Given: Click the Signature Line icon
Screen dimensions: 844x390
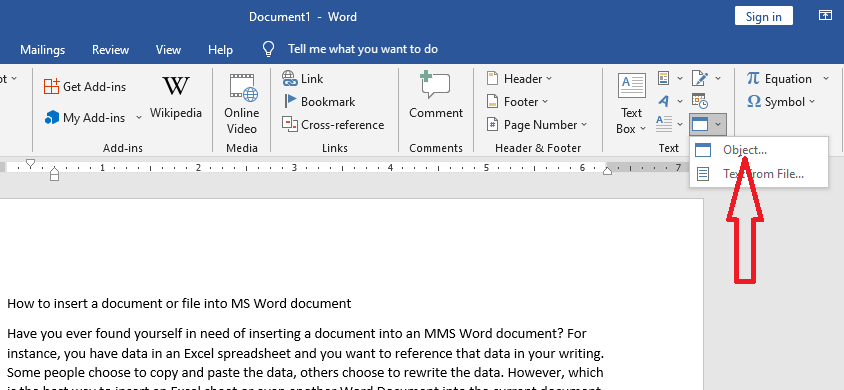Looking at the screenshot, I should point(699,79).
